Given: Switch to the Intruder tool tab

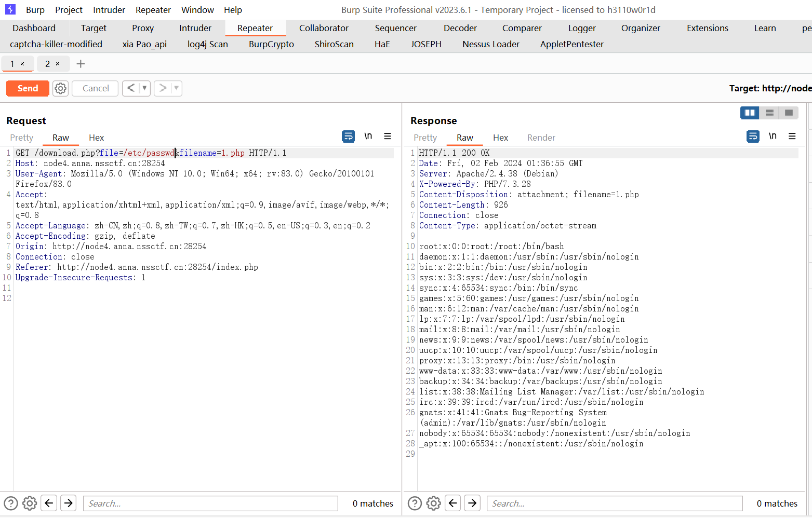Looking at the screenshot, I should (195, 28).
